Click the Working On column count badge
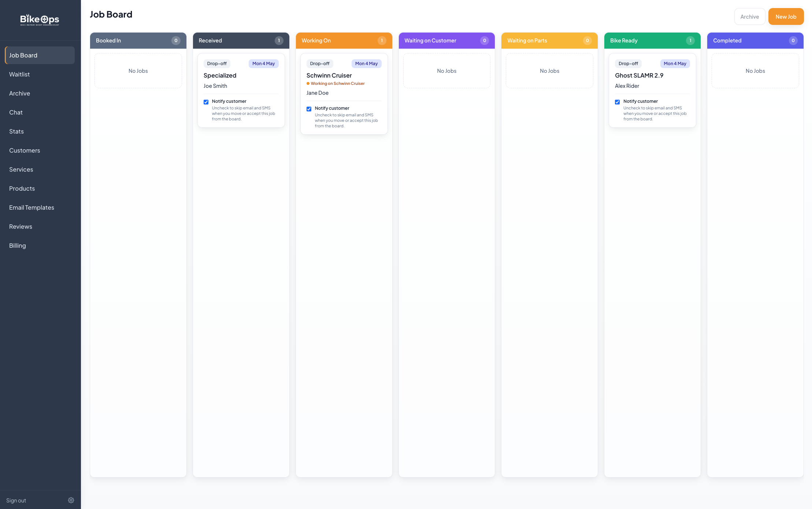This screenshot has width=812, height=509. (382, 41)
